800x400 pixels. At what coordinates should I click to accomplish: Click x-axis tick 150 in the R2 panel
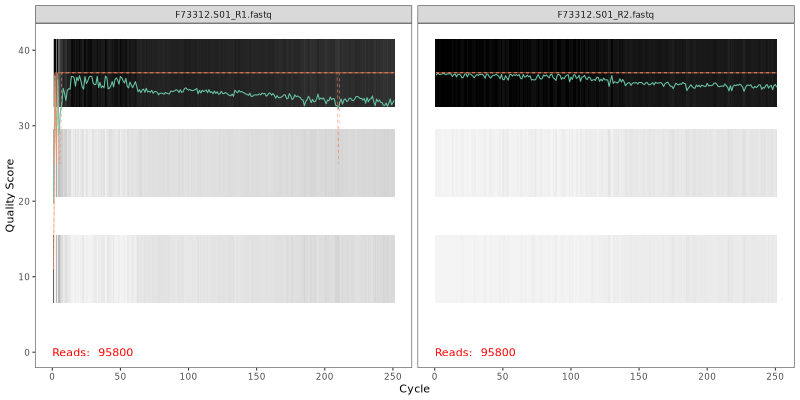pos(639,376)
